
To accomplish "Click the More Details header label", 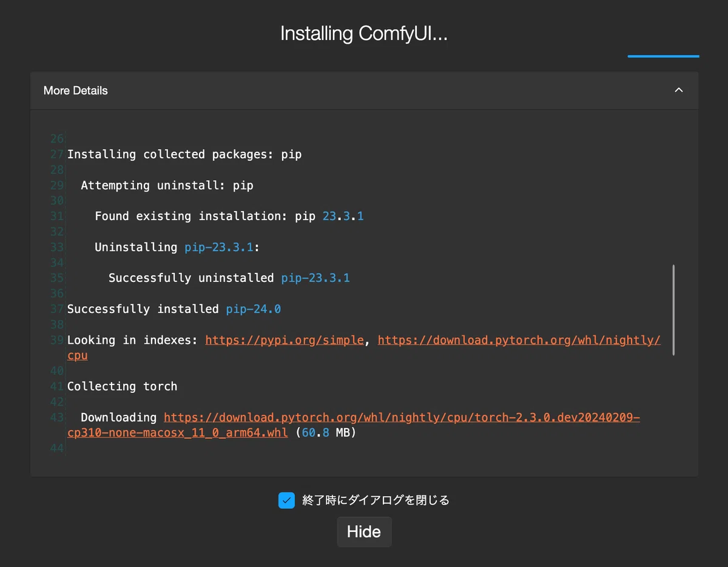I will tap(76, 90).
